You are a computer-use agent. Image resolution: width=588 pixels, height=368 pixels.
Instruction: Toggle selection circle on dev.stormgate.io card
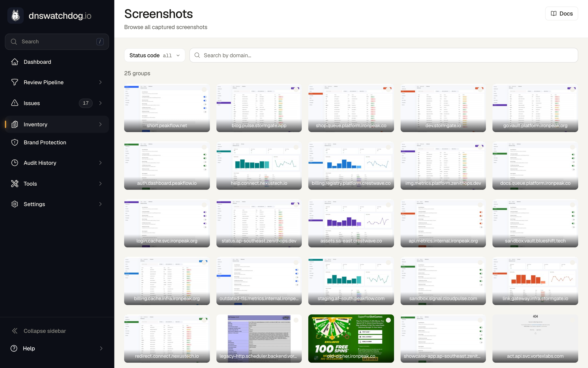coord(480,89)
